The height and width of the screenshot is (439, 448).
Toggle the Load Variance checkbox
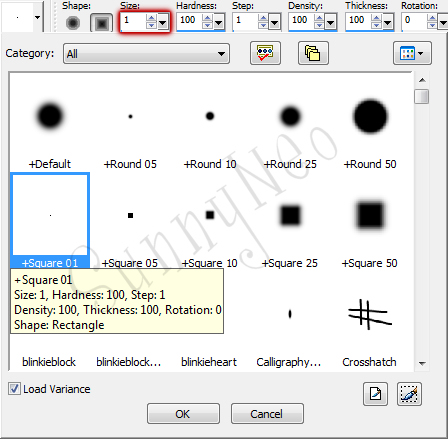coord(14,389)
